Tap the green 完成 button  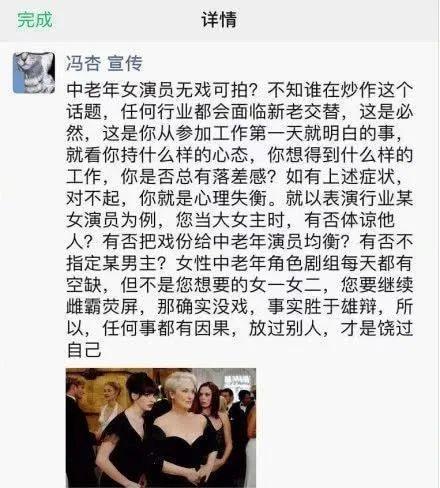pyautogui.click(x=35, y=20)
